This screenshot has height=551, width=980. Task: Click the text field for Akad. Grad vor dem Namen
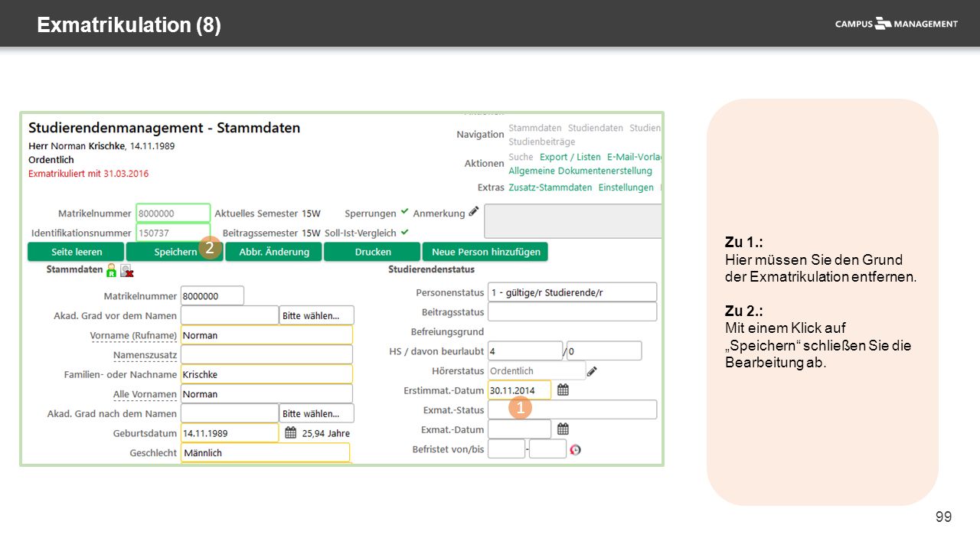(230, 315)
